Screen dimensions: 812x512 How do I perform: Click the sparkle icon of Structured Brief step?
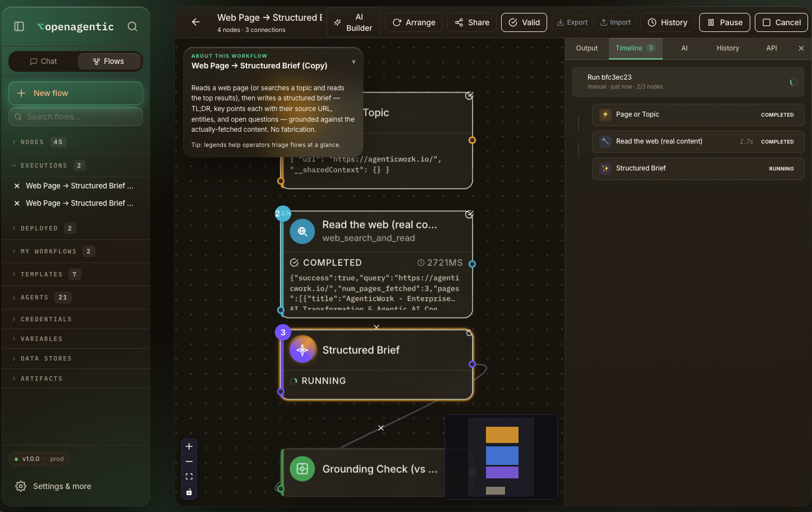click(605, 168)
